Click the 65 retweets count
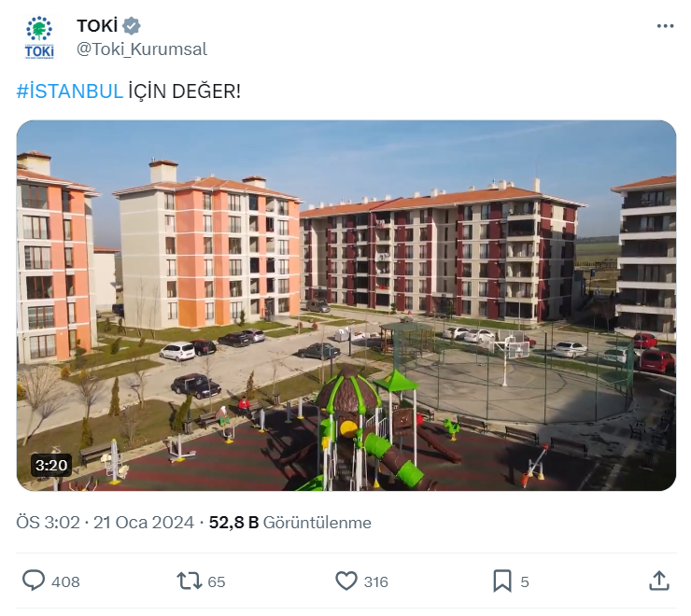Screen dimensions: 691x616 point(217,581)
